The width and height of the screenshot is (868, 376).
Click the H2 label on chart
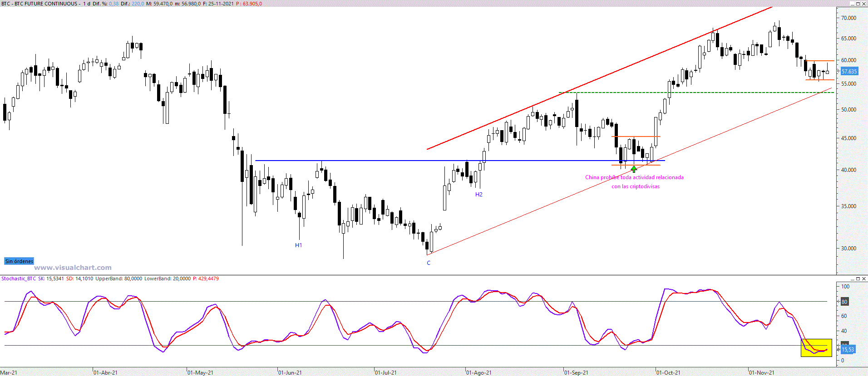coord(479,195)
